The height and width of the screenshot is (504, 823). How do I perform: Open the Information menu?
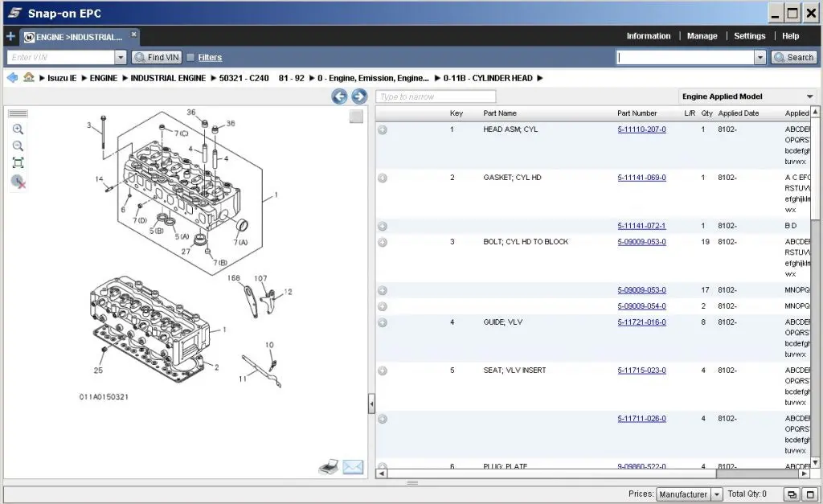(x=649, y=36)
